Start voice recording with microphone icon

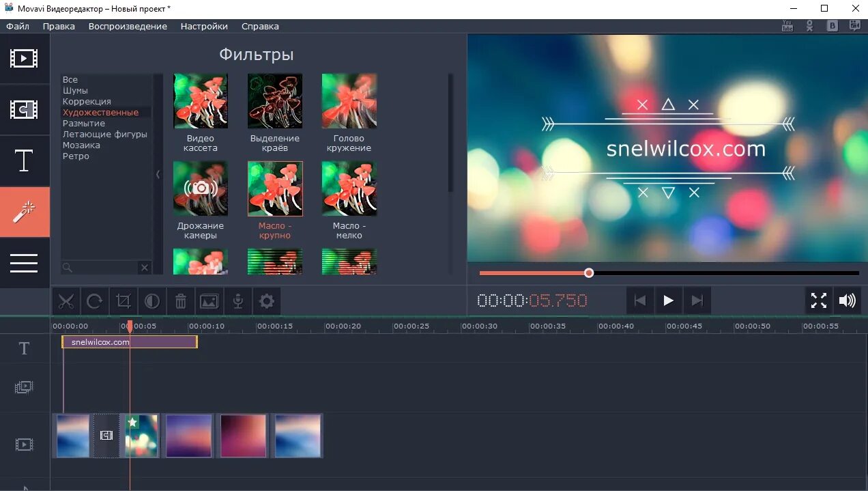[238, 301]
